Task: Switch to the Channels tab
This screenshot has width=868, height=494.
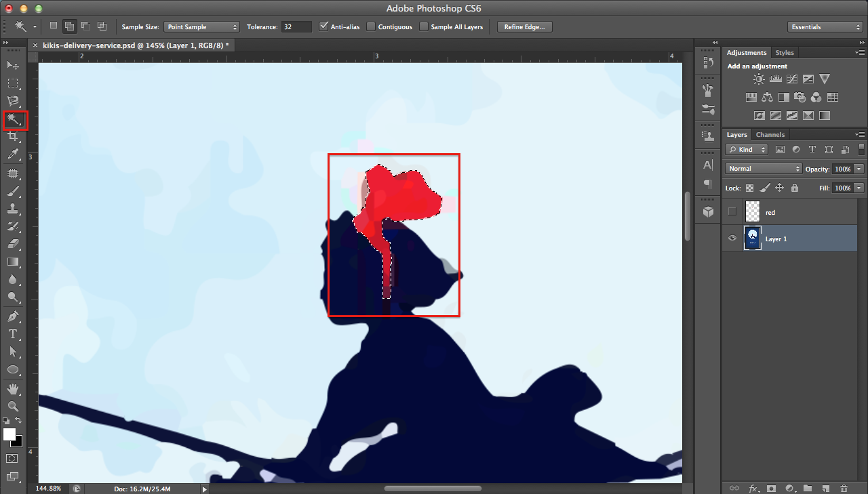Action: pyautogui.click(x=770, y=134)
